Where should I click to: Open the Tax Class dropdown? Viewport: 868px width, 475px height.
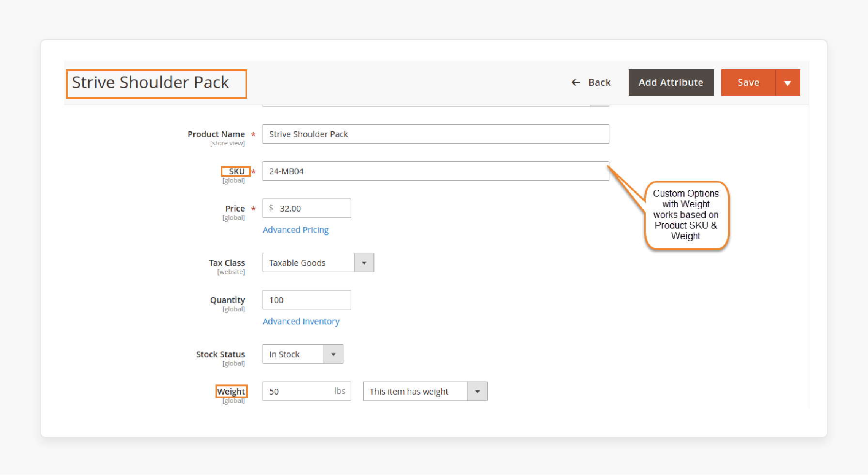click(x=318, y=262)
